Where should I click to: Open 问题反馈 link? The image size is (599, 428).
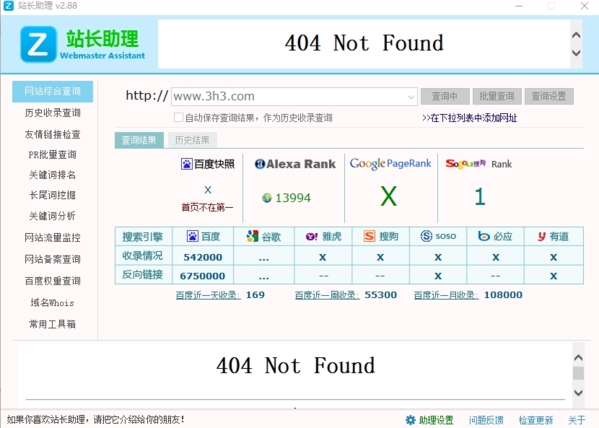click(486, 420)
